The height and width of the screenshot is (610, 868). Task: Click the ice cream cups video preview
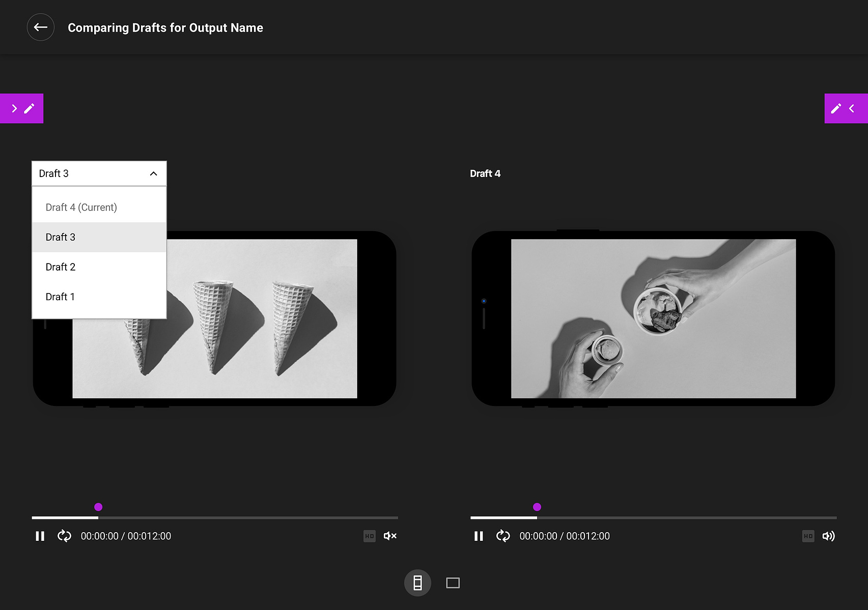pyautogui.click(x=653, y=318)
